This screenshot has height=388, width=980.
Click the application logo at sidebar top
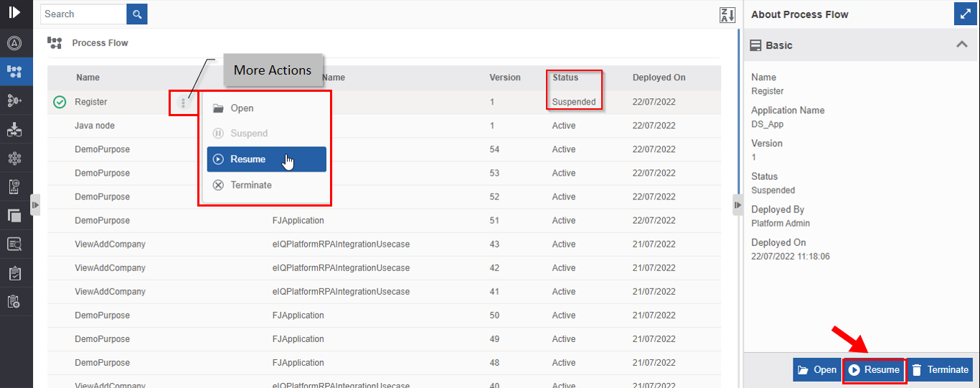pos(14,12)
